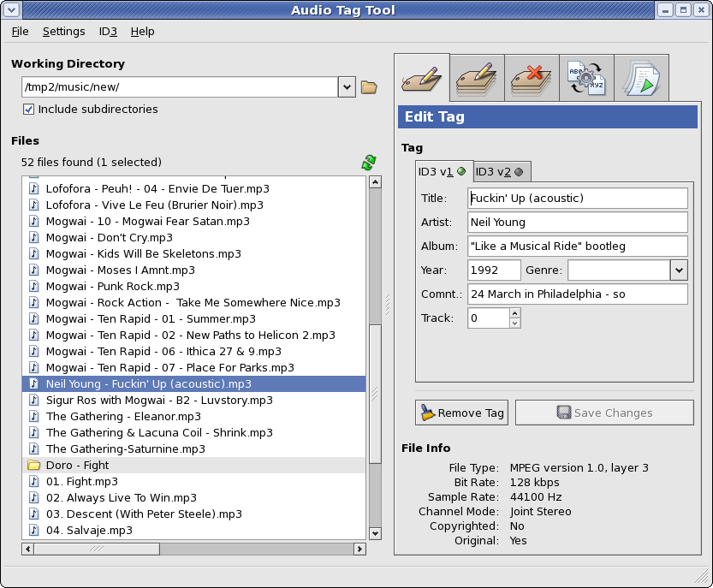The image size is (713, 588).
Task: Select Lofofora - Vive Le Feu (Brurier Noir).mp3
Action: (193, 205)
